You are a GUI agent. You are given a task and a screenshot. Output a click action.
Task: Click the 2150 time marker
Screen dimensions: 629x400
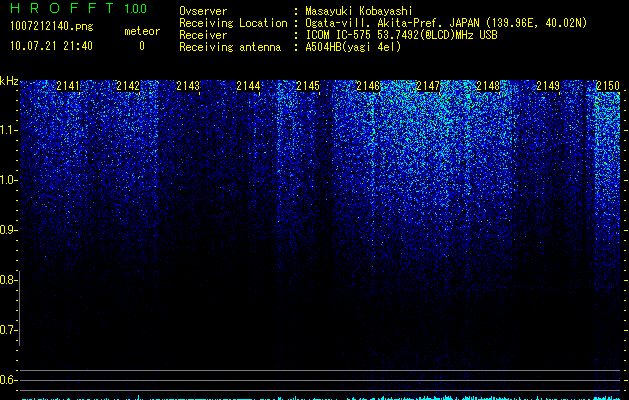tap(608, 86)
